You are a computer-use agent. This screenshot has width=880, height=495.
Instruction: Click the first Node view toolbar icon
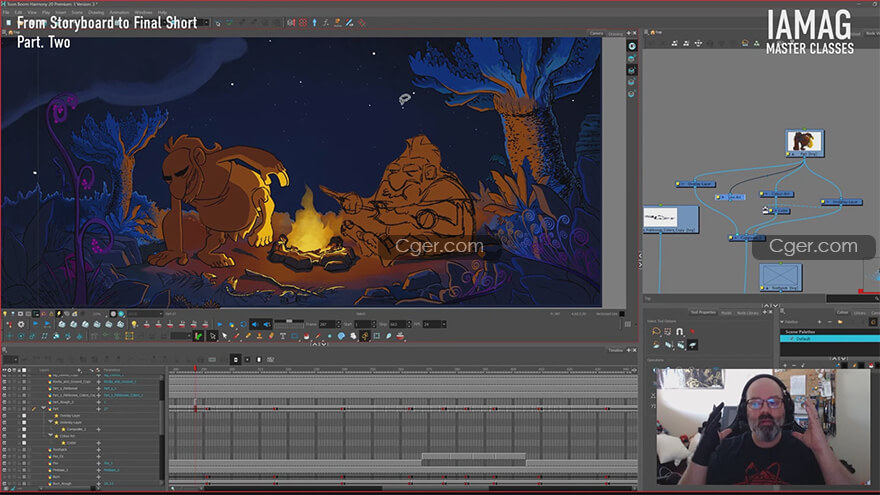[x=675, y=43]
